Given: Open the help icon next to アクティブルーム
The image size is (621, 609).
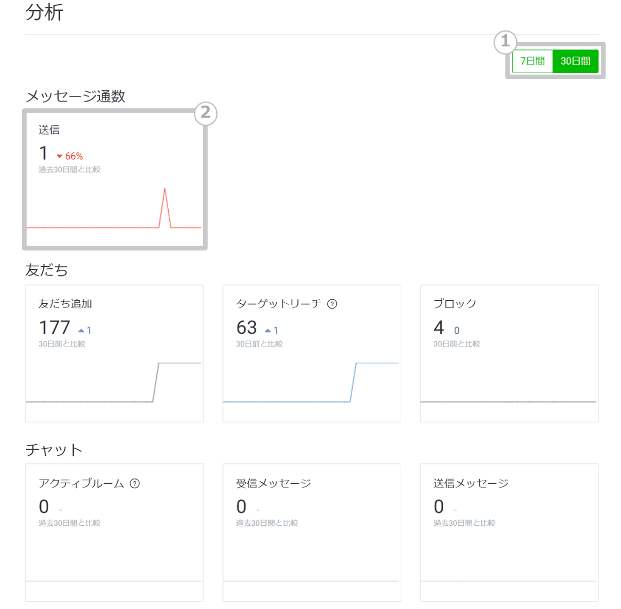Looking at the screenshot, I should 135,483.
